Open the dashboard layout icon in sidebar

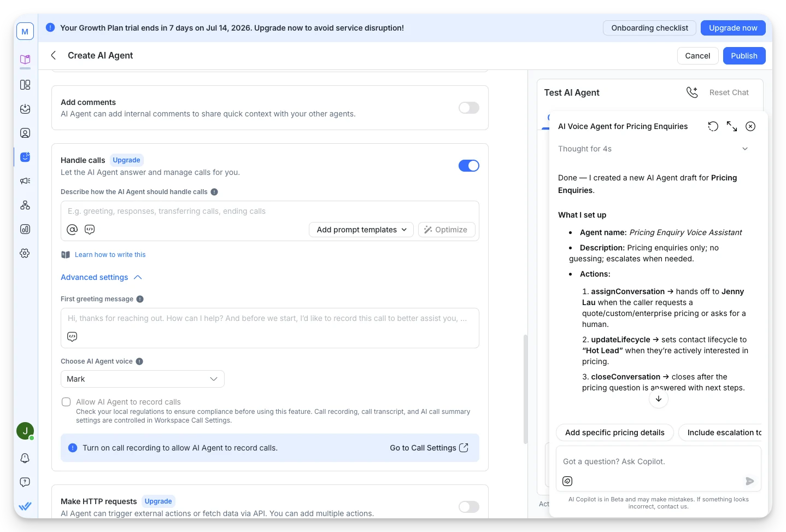pyautogui.click(x=25, y=85)
